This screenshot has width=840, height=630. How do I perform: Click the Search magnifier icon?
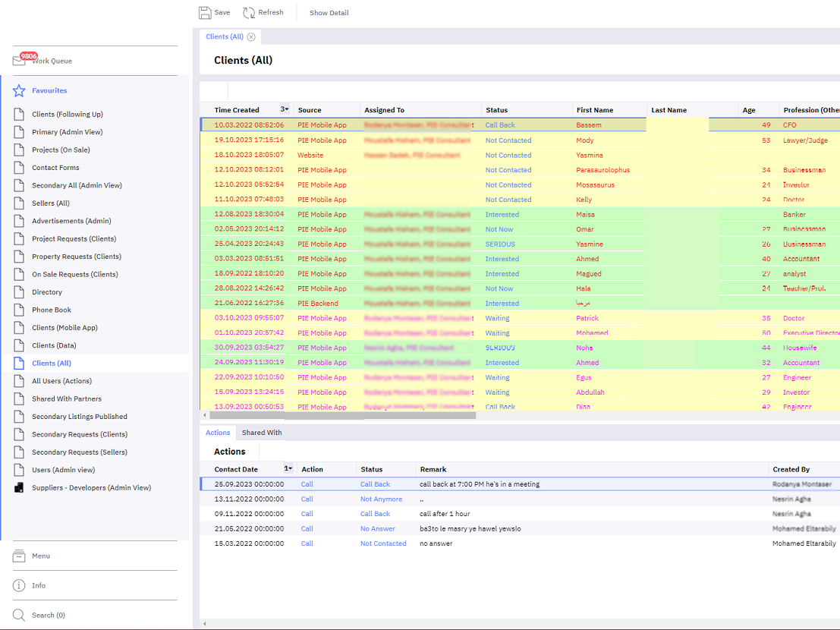pyautogui.click(x=19, y=616)
